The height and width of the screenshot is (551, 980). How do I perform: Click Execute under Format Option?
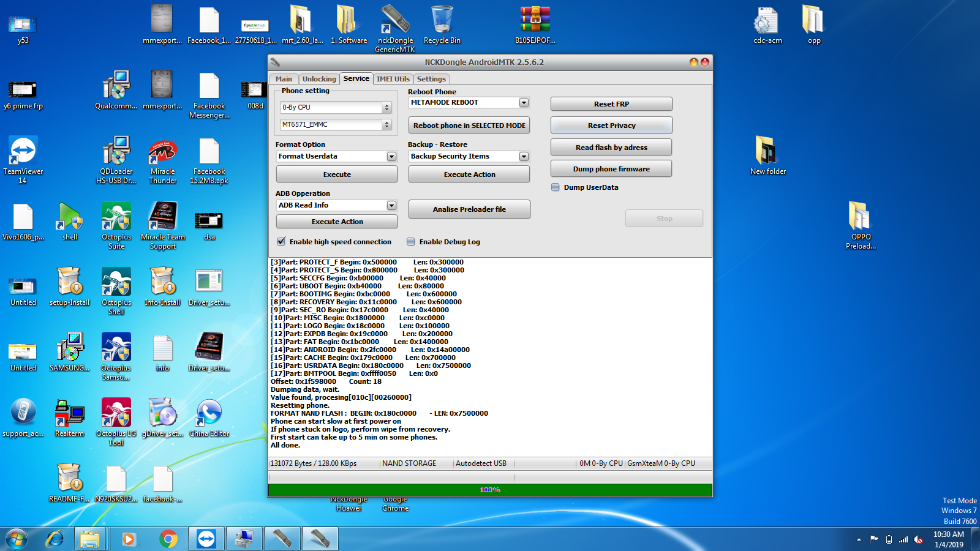[337, 174]
